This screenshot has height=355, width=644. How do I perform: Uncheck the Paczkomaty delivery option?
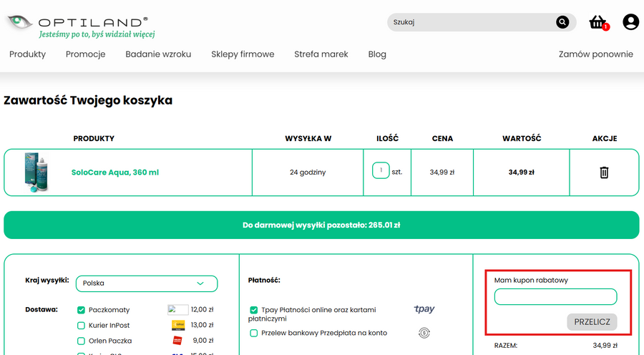pos(82,311)
